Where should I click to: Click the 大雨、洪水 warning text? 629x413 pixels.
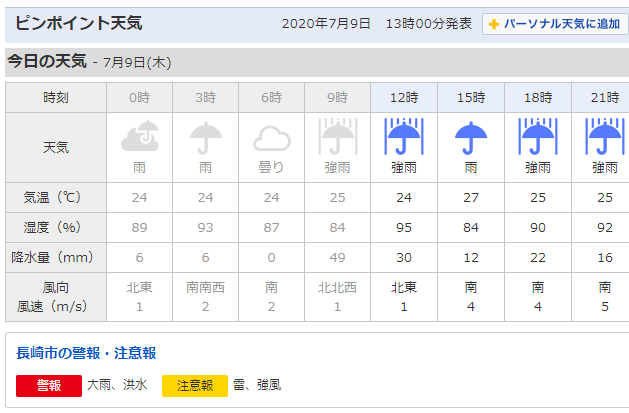(x=117, y=385)
